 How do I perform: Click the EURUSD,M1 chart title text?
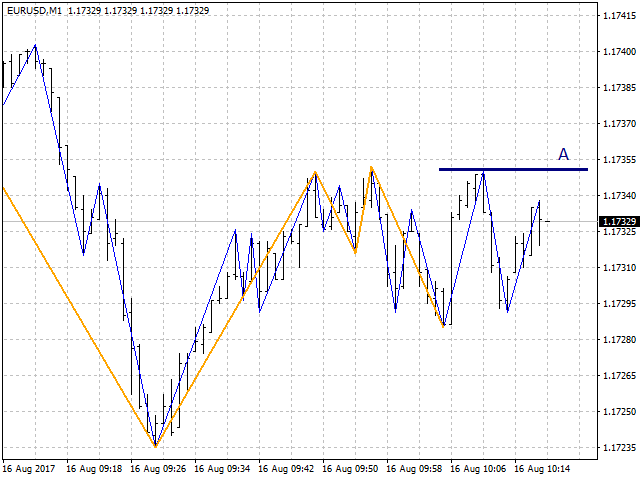pos(34,11)
